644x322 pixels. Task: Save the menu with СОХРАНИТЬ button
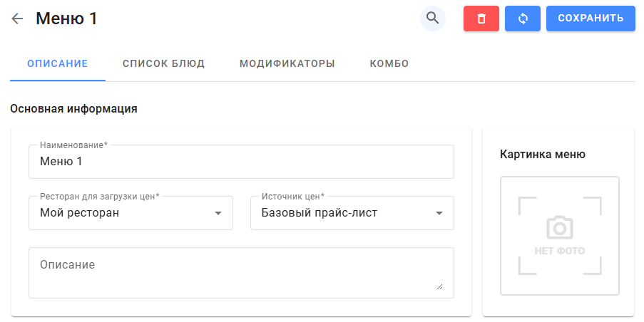pyautogui.click(x=591, y=19)
